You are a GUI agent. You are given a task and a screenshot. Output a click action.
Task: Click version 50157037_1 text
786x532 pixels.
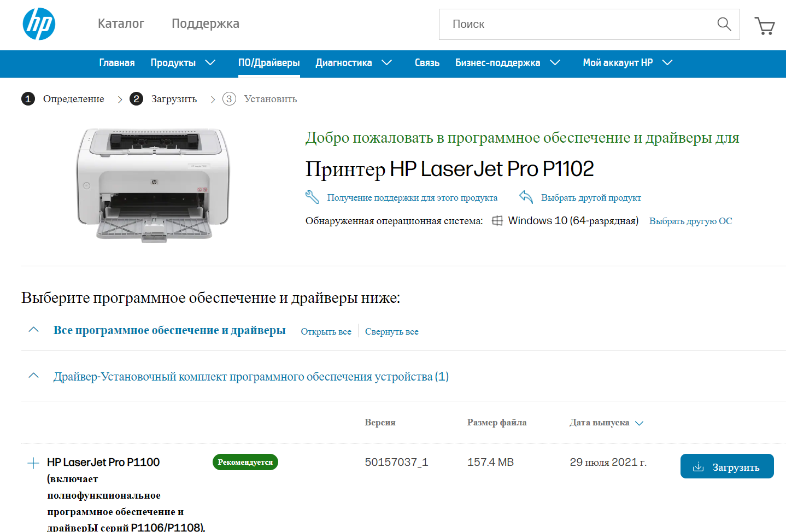point(396,463)
